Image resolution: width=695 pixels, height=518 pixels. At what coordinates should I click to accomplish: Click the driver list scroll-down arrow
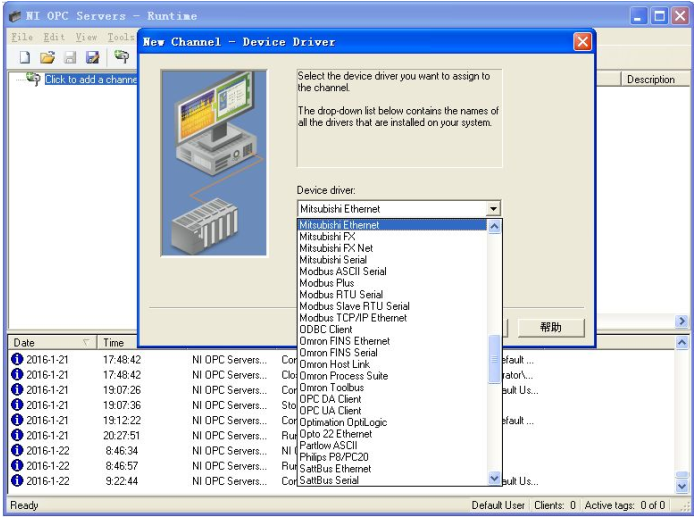point(494,479)
